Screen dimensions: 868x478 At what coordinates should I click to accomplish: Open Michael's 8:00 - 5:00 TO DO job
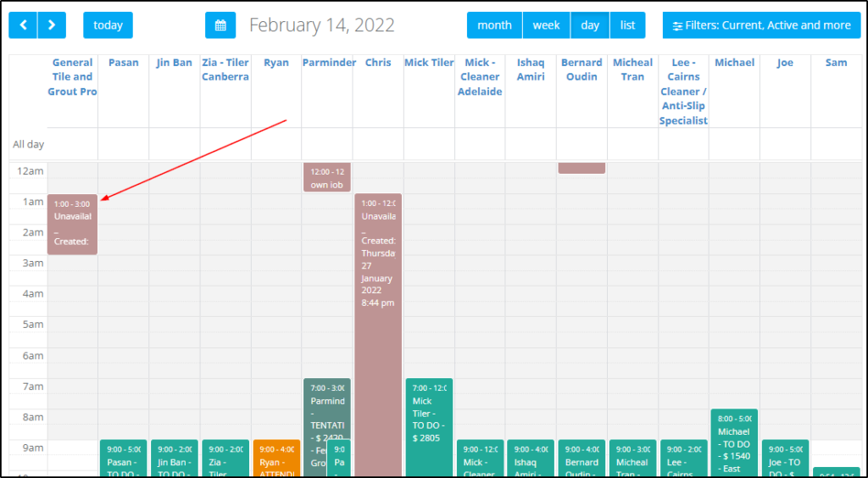pos(734,441)
